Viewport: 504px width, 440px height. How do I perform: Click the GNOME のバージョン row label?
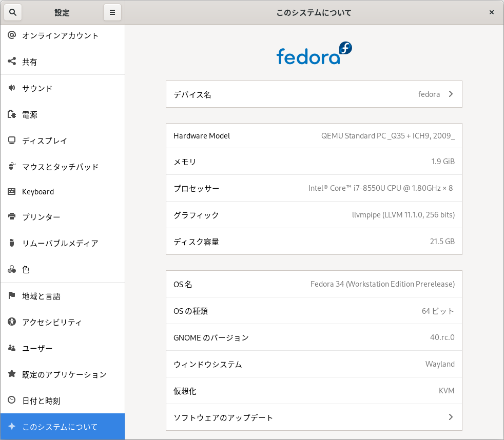click(x=211, y=338)
